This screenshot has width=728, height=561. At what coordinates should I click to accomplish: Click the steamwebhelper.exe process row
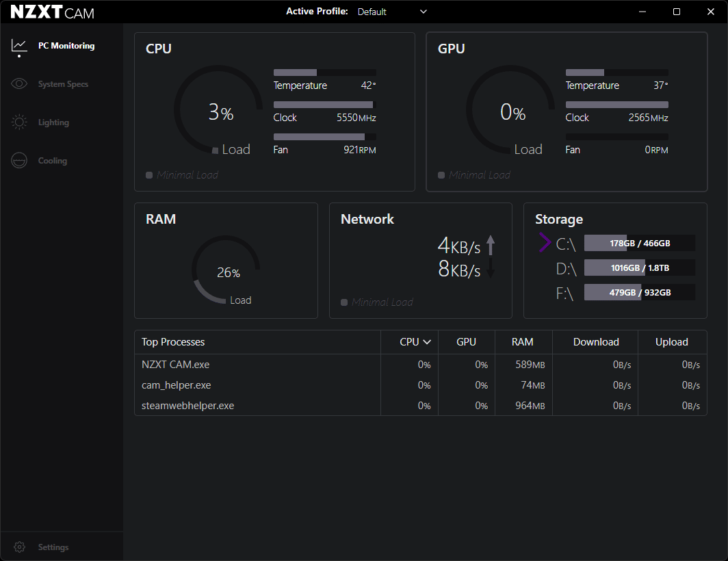click(187, 406)
